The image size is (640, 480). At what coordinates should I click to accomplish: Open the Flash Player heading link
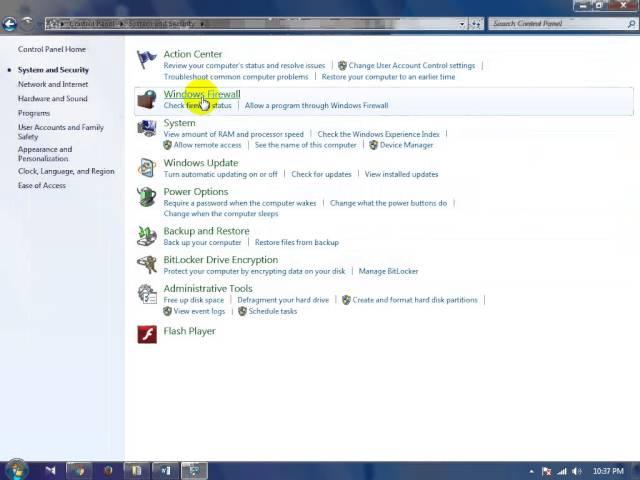[x=189, y=331]
